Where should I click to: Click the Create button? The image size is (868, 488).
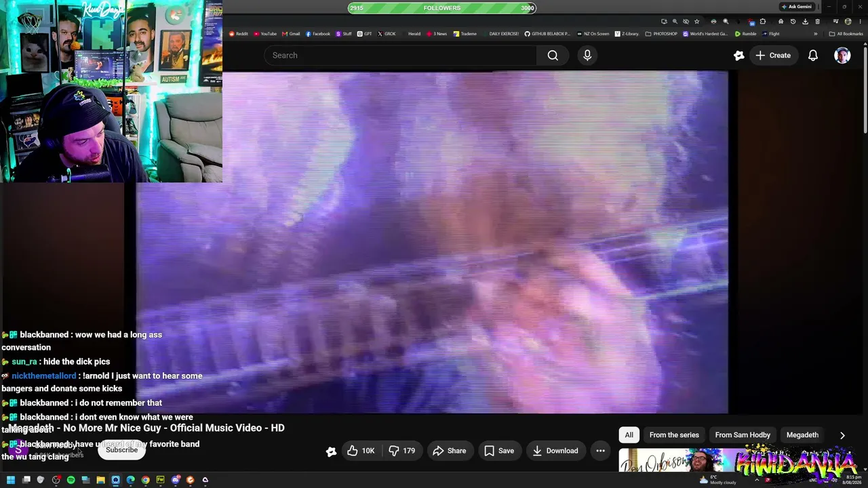click(x=773, y=56)
